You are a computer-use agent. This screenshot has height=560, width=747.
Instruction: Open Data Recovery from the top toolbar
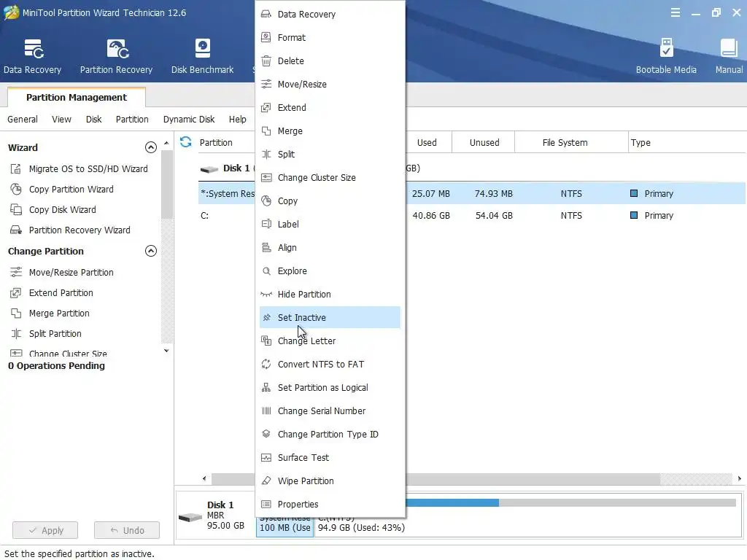[x=32, y=56]
